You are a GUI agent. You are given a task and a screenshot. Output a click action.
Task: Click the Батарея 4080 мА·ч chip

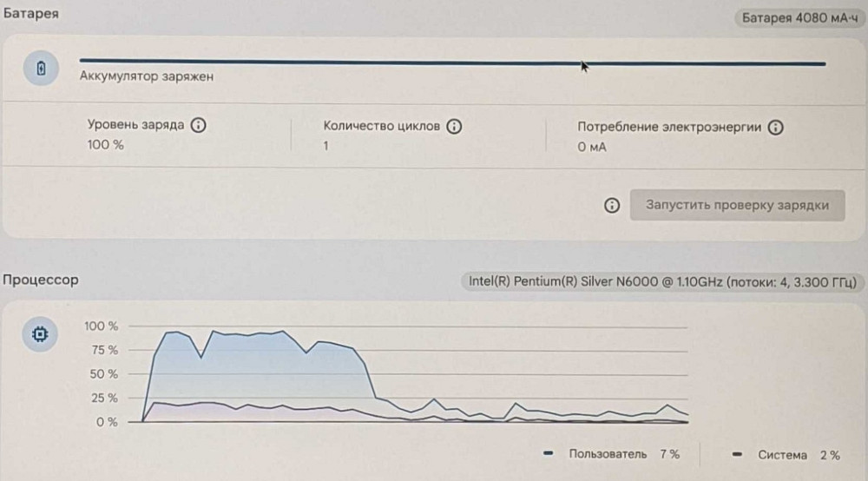click(x=799, y=16)
